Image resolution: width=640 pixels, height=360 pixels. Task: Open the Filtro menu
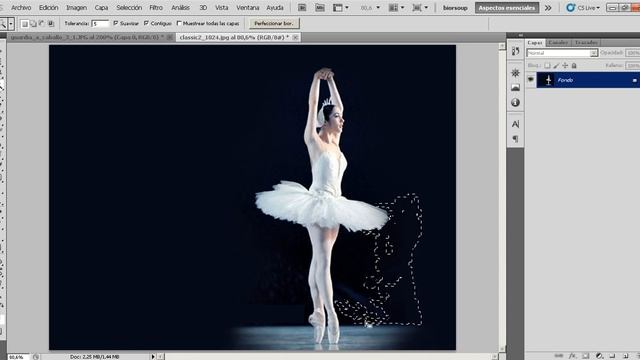(156, 8)
